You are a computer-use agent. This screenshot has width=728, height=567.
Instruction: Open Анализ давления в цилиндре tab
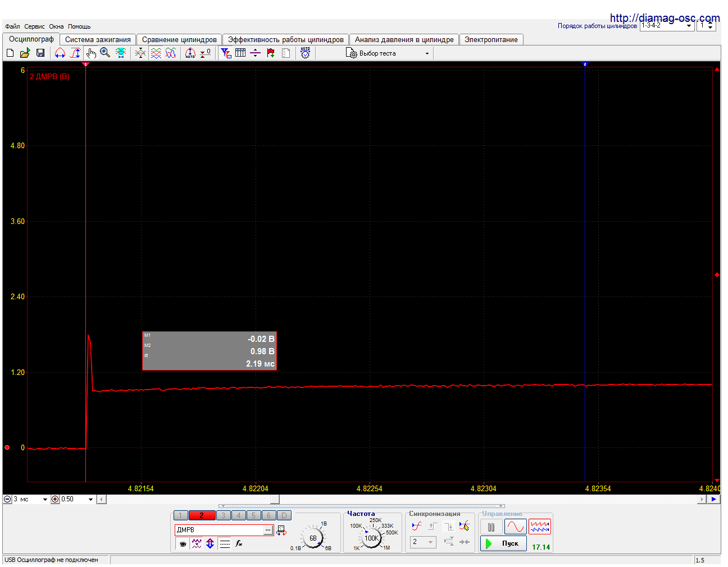tap(404, 40)
